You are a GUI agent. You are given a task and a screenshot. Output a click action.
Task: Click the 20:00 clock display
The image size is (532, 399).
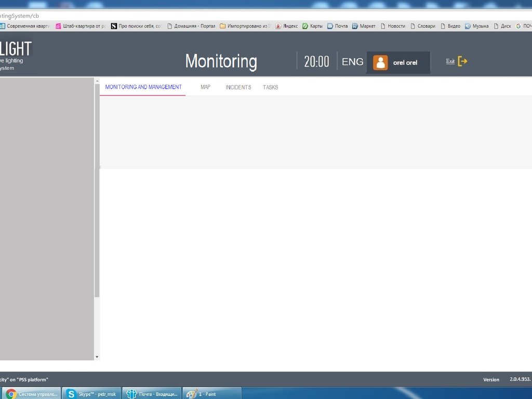[x=316, y=62]
